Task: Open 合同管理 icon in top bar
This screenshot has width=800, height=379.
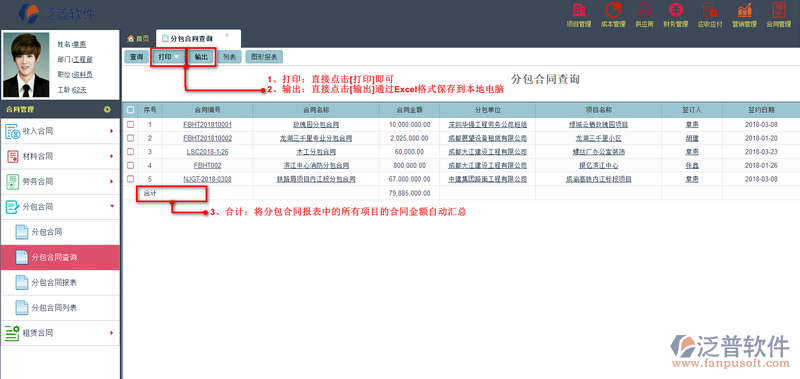Action: point(778,10)
